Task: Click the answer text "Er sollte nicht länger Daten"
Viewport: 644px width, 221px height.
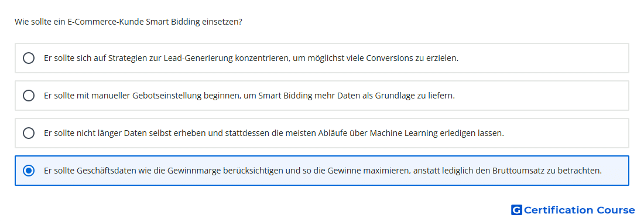Action: [x=274, y=133]
